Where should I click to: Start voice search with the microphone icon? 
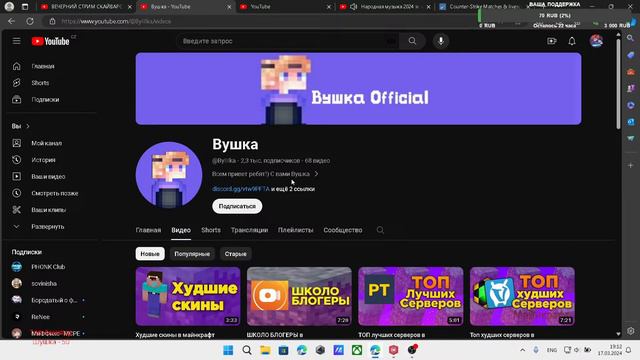[x=440, y=41]
